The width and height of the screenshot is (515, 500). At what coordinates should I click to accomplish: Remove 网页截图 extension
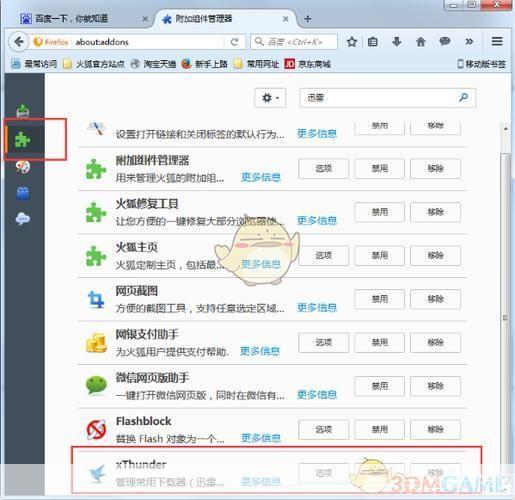point(435,299)
